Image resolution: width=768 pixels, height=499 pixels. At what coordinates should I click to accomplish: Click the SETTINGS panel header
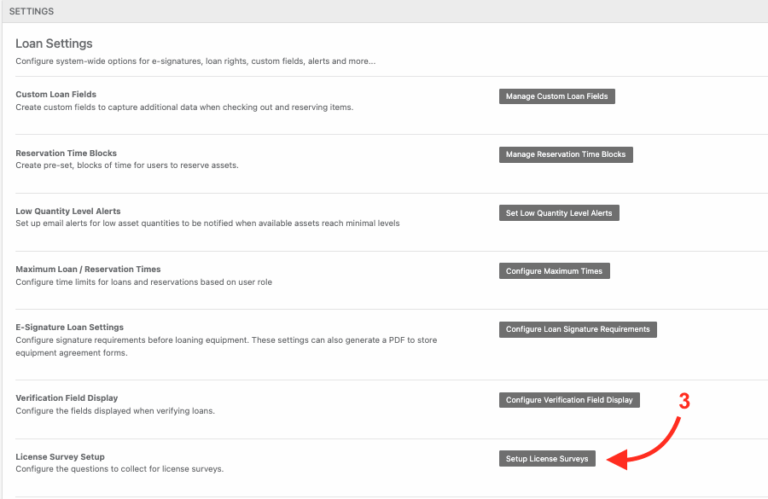[x=31, y=11]
